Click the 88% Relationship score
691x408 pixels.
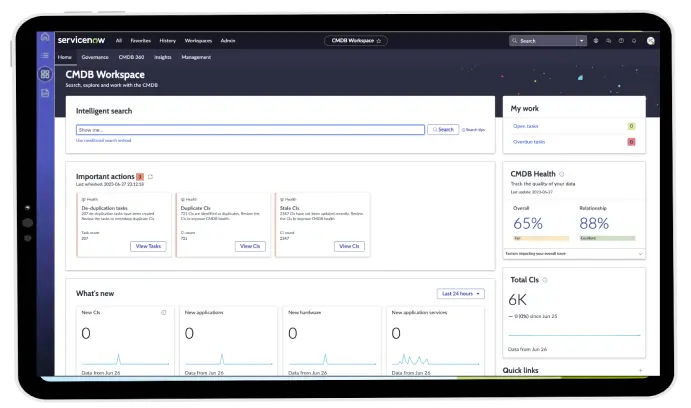594,223
